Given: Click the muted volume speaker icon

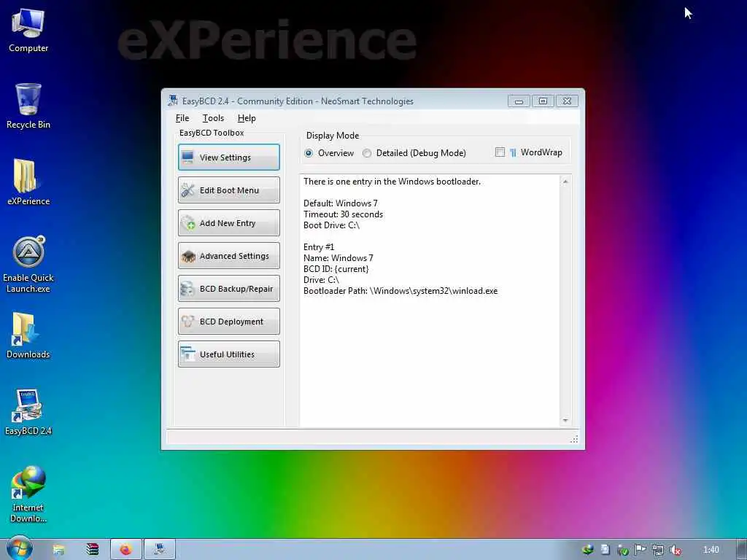Looking at the screenshot, I should point(675,550).
